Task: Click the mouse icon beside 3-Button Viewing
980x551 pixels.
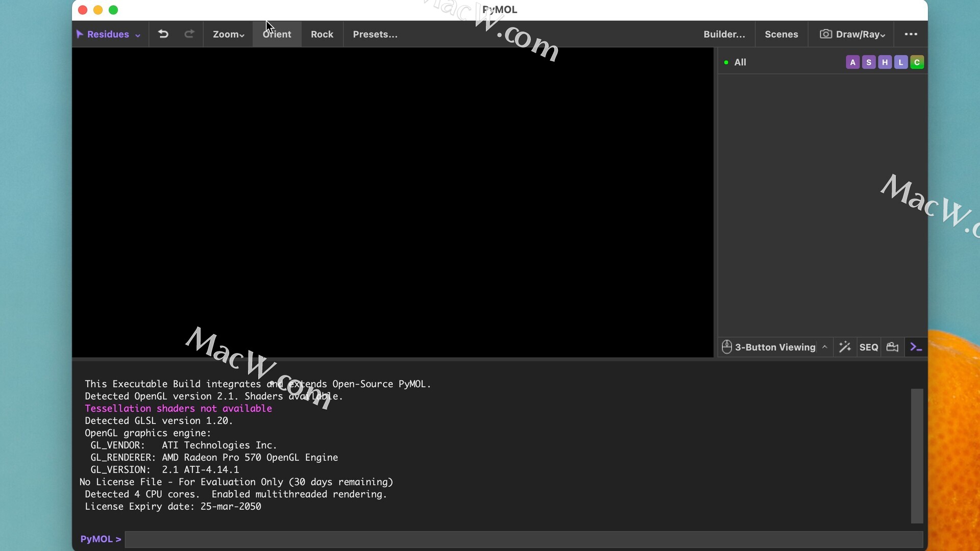Action: 727,347
